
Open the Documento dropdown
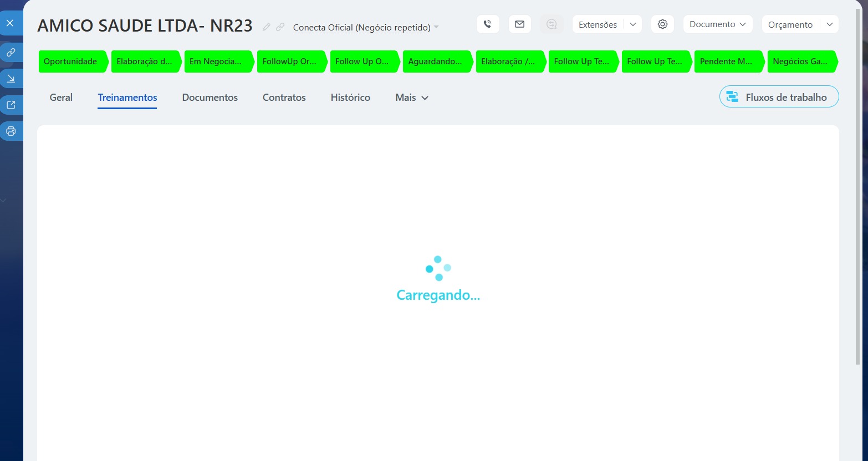coord(717,24)
